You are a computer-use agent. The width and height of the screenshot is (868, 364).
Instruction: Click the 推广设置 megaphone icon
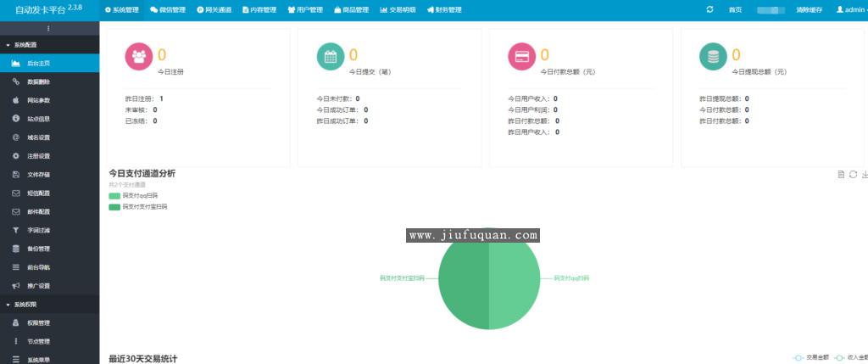16,286
